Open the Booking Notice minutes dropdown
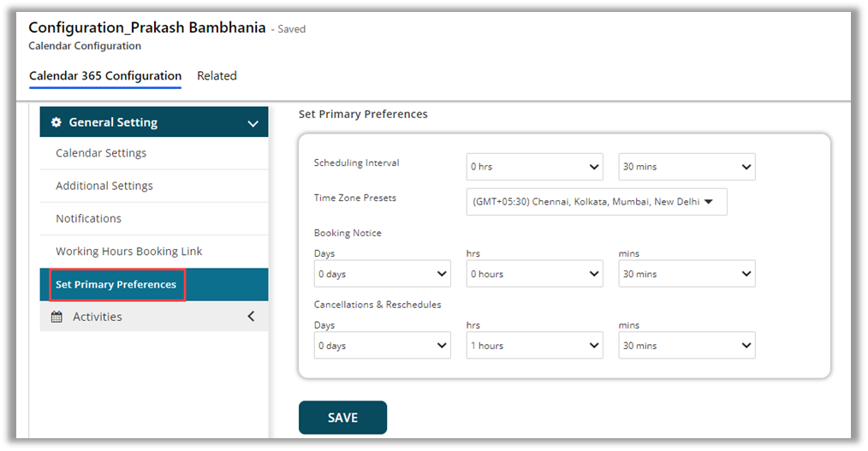Image resolution: width=868 pixels, height=451 pixels. 687,274
